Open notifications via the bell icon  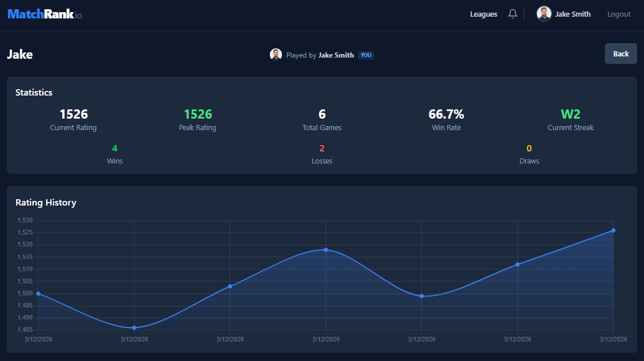pos(513,13)
